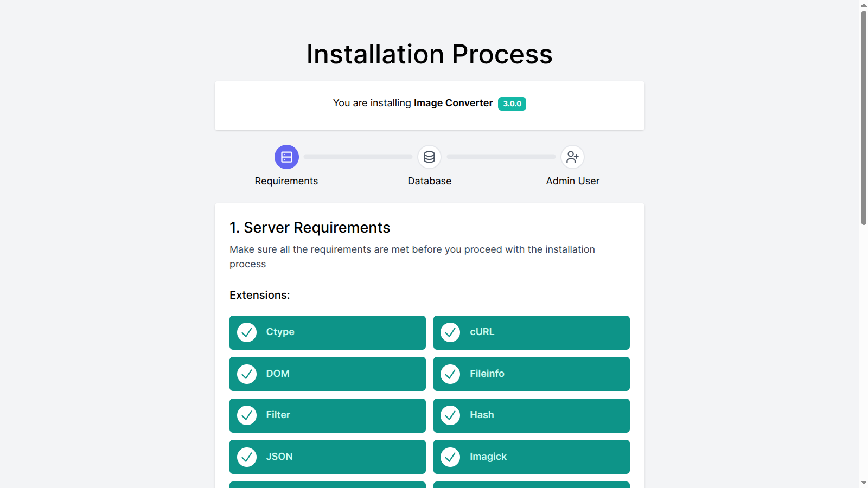Viewport: 868px width, 488px height.
Task: Click the Imagick checkmark icon
Action: click(450, 457)
